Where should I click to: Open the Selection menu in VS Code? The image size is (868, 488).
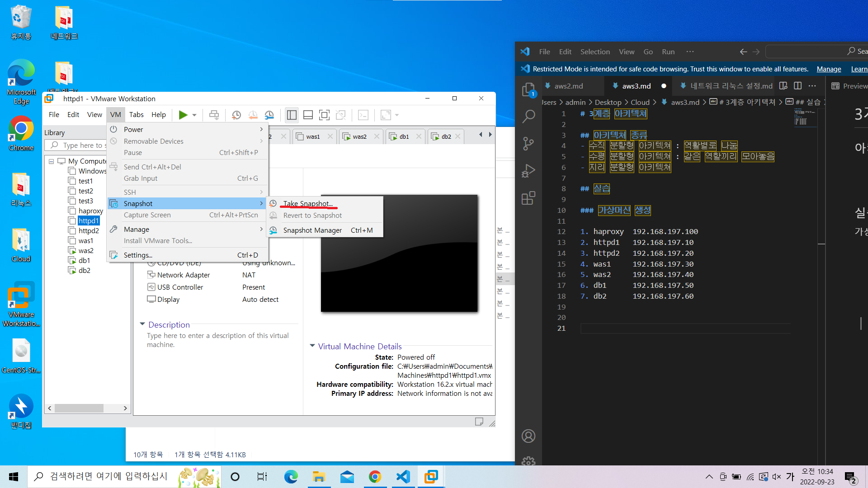click(595, 52)
